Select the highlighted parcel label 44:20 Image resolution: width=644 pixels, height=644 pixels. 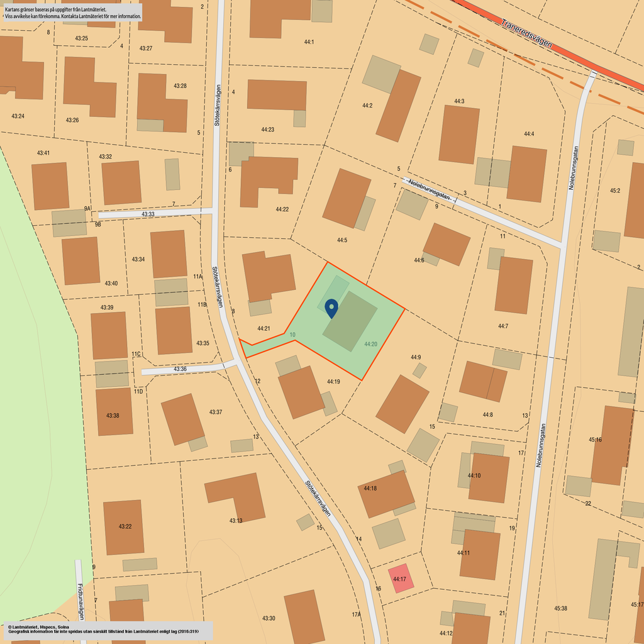[x=370, y=344]
